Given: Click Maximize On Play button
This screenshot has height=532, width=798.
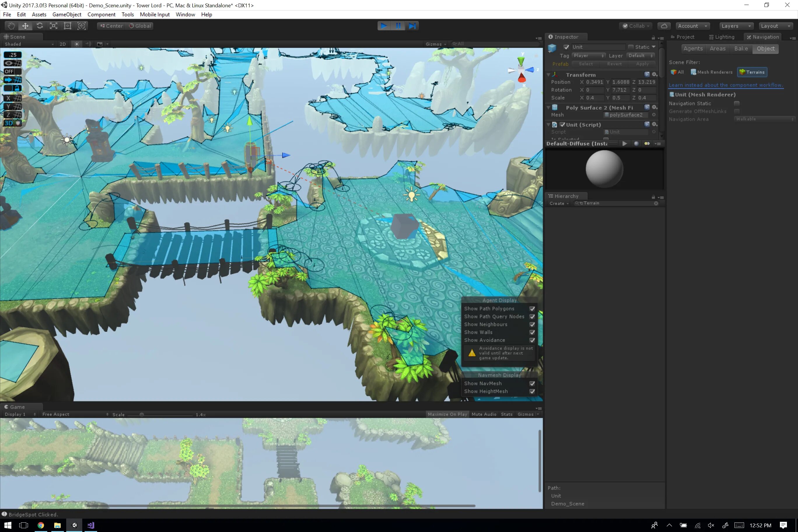Looking at the screenshot, I should click(x=447, y=414).
